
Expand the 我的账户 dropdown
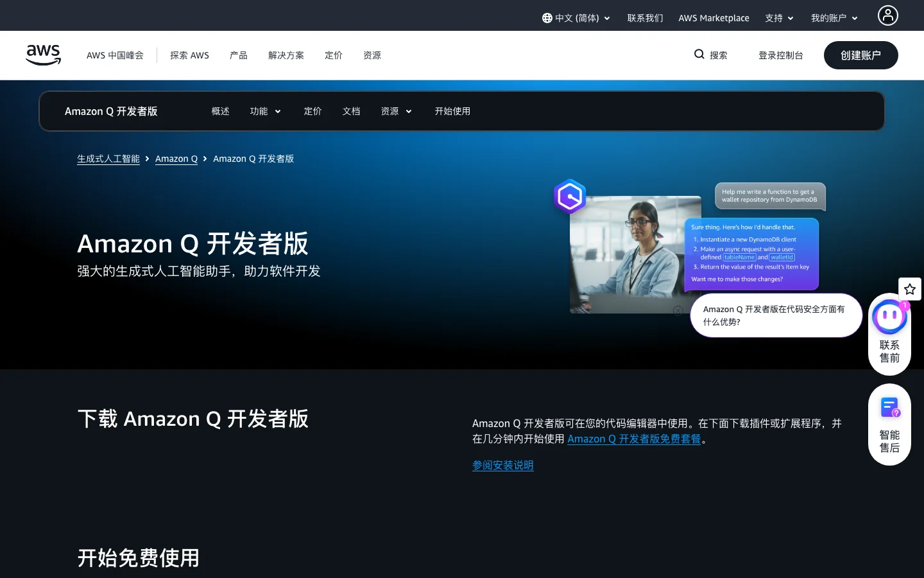835,18
